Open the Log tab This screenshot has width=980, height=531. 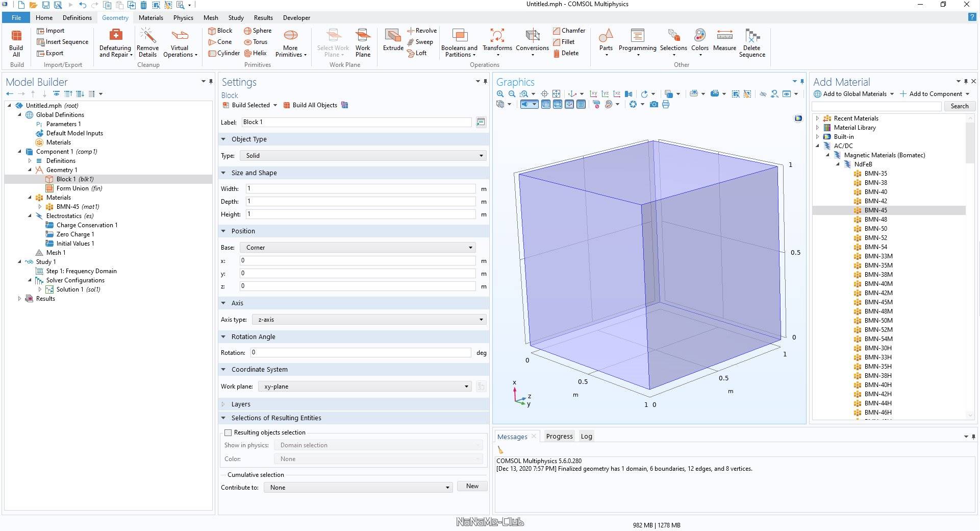pos(587,437)
